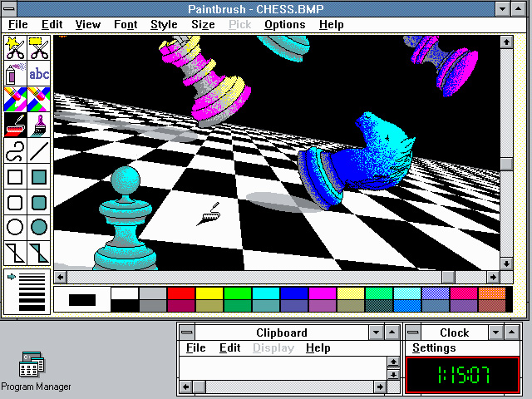
Task: Select the Pick rectangular cutout tool
Action: 39,48
